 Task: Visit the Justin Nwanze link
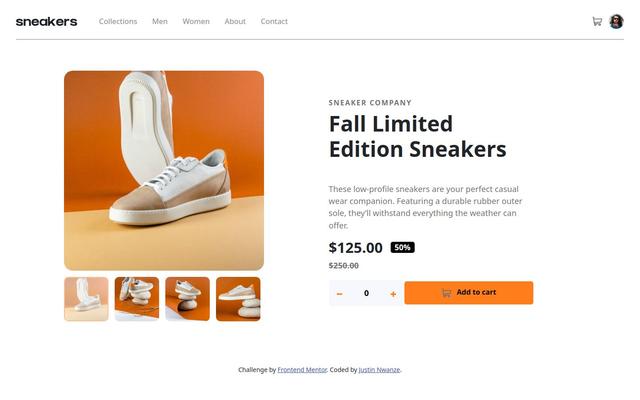tap(379, 370)
